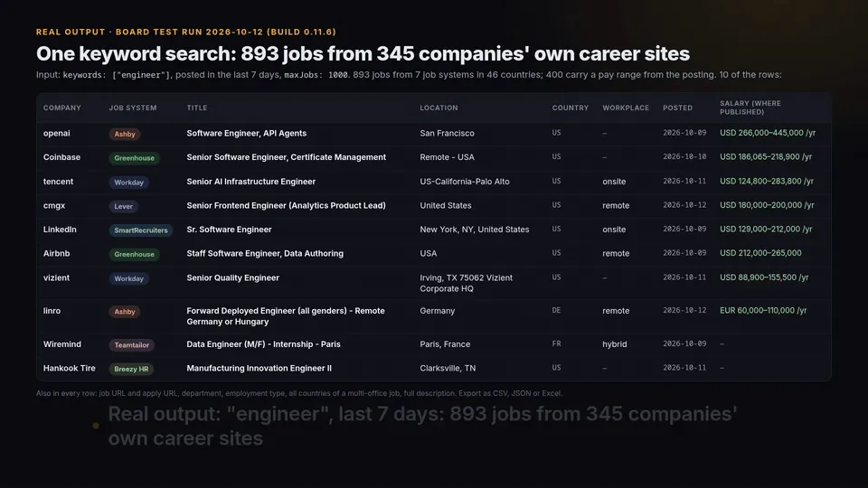This screenshot has height=488, width=868.
Task: Select the Wiremind company cell
Action: point(62,344)
